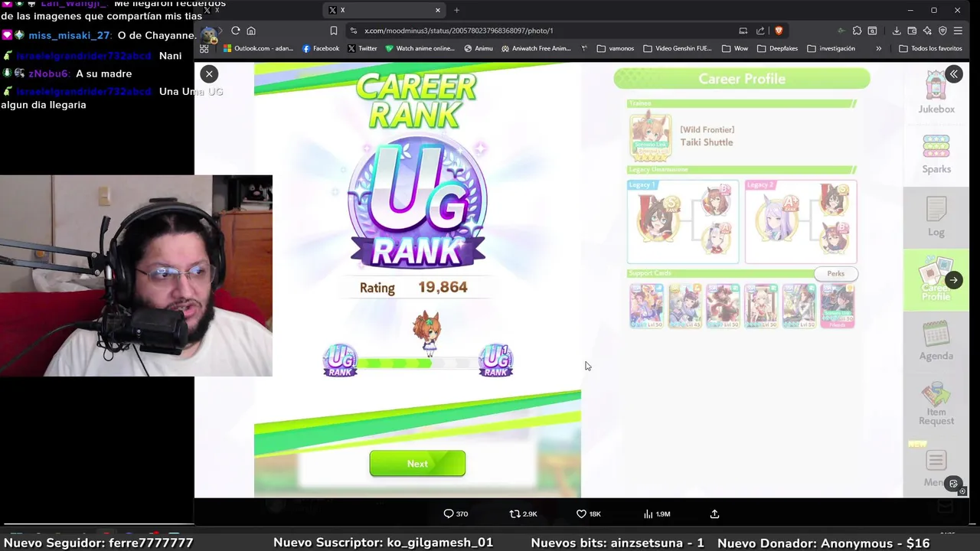Reload the page in browser

pyautogui.click(x=236, y=31)
